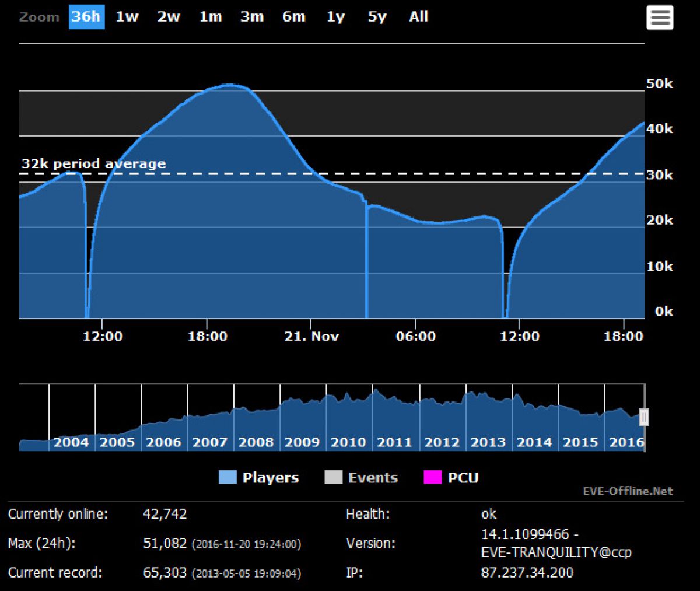Set zoom range to 2w

pyautogui.click(x=168, y=17)
